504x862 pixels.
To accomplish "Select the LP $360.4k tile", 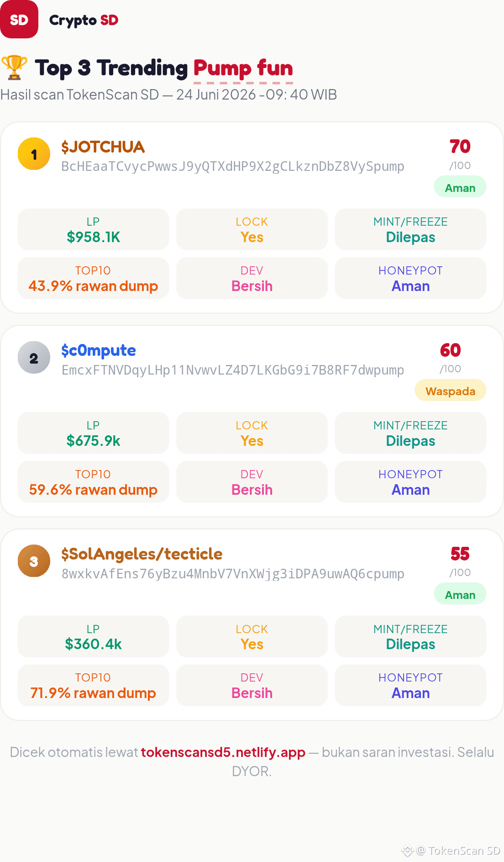I will tap(93, 637).
